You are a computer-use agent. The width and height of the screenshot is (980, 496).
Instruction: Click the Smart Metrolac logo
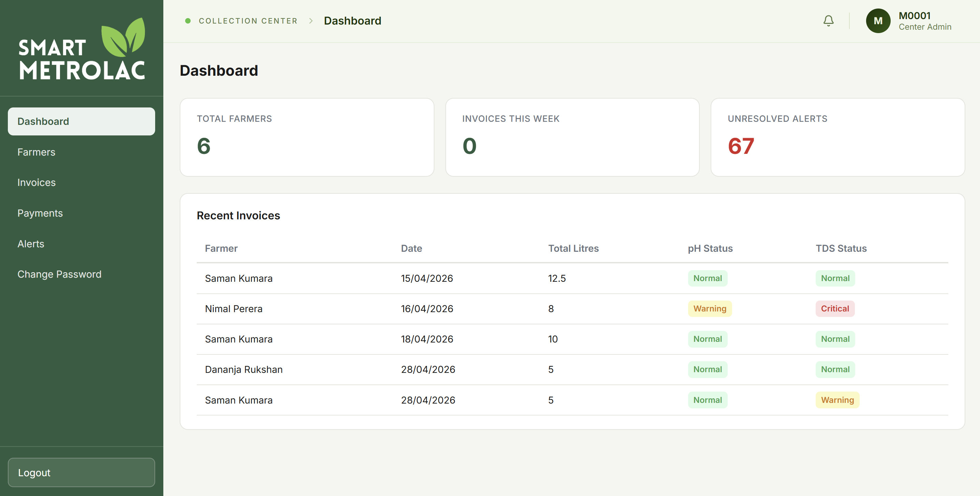point(82,48)
